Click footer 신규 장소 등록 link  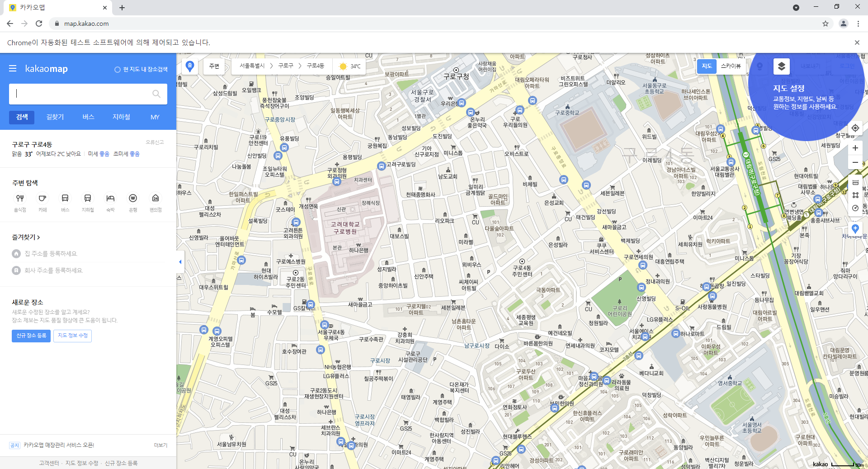click(x=121, y=463)
